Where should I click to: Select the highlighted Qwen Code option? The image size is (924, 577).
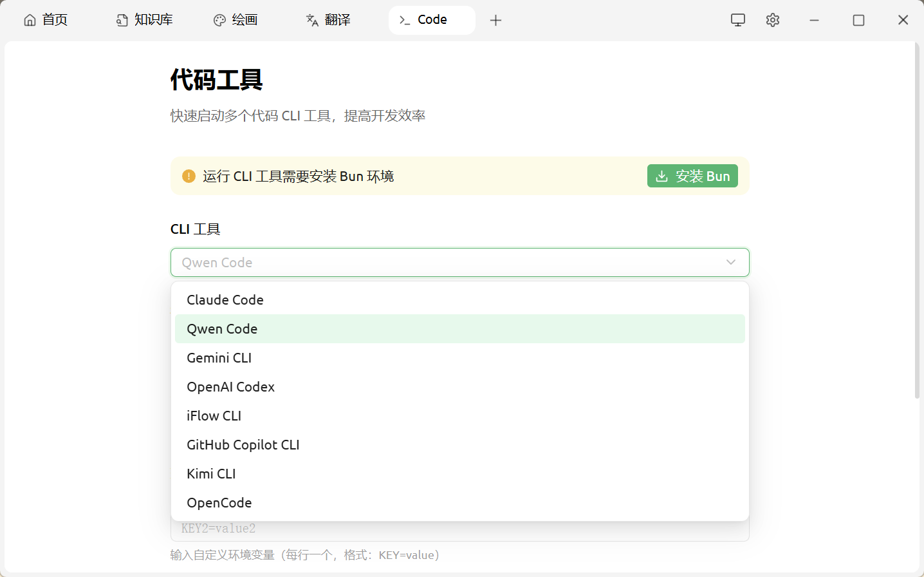(222, 329)
